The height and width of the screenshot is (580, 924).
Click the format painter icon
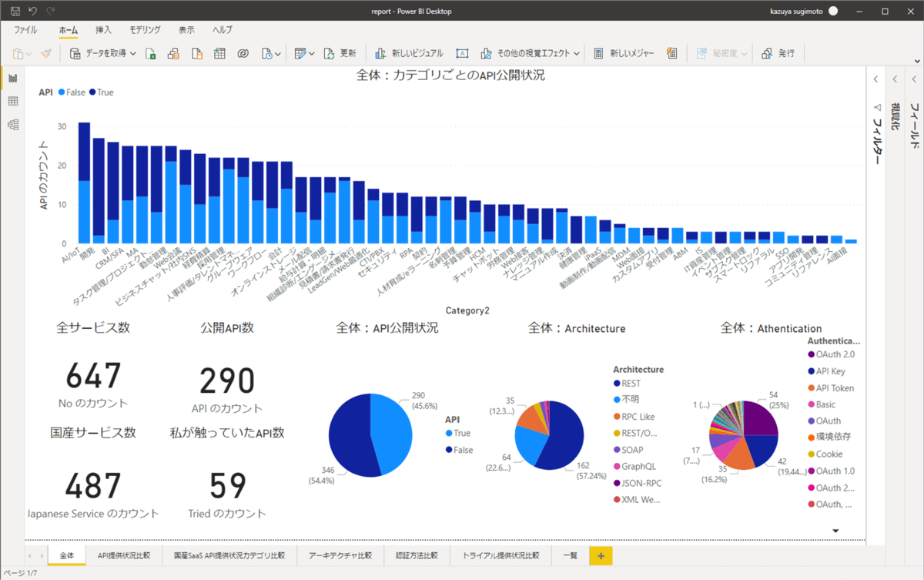pos(46,53)
